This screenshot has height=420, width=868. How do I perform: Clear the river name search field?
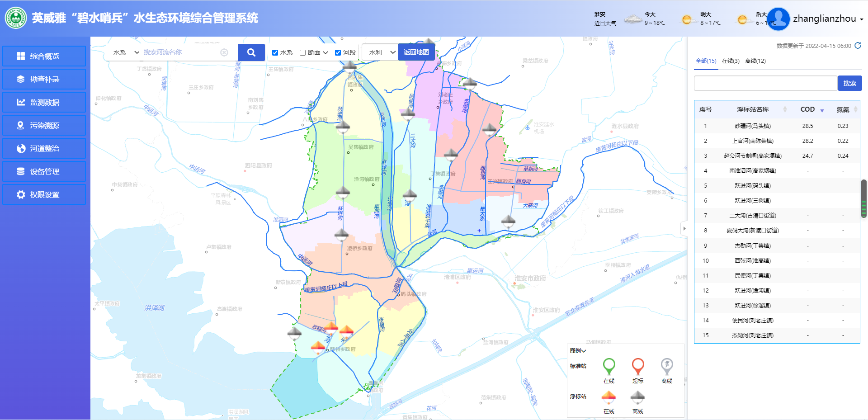pyautogui.click(x=224, y=52)
